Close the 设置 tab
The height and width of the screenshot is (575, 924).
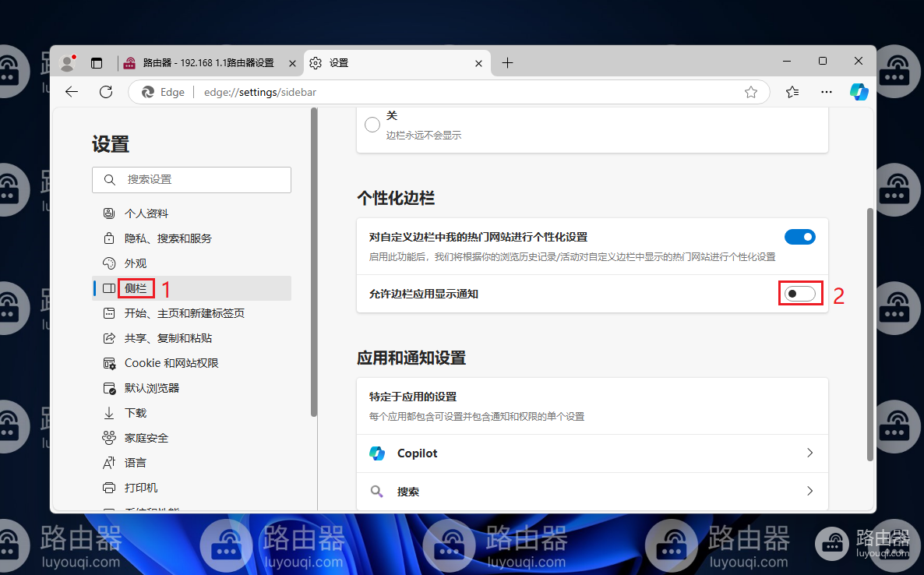pyautogui.click(x=478, y=64)
